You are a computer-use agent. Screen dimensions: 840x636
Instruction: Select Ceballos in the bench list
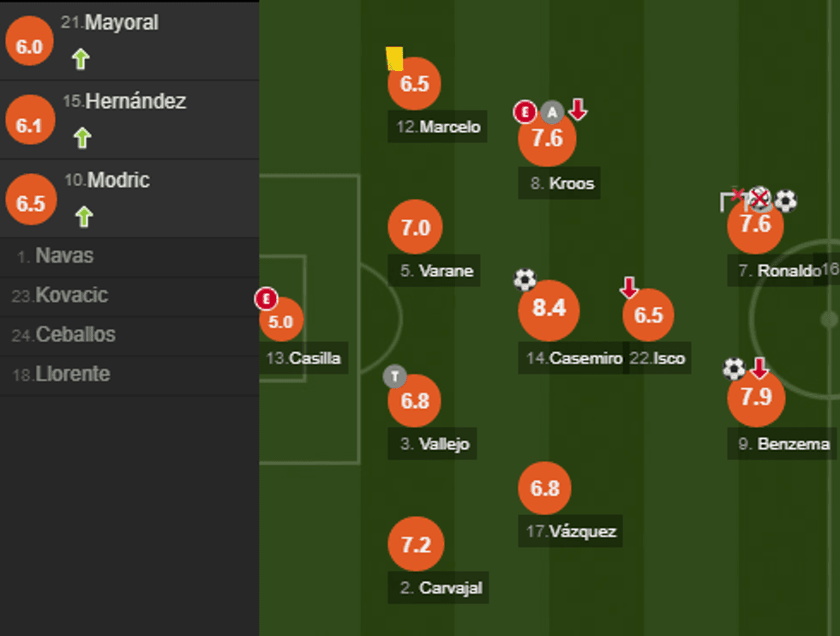point(75,335)
